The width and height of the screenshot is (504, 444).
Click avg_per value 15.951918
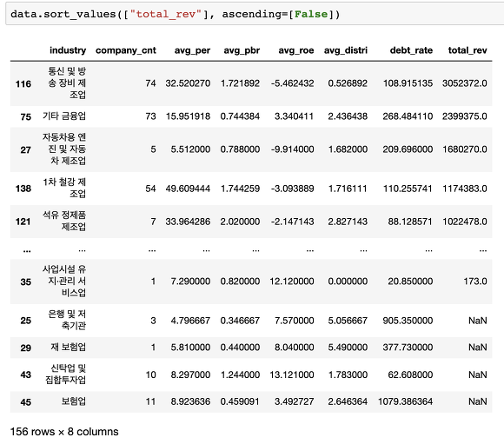click(x=188, y=116)
